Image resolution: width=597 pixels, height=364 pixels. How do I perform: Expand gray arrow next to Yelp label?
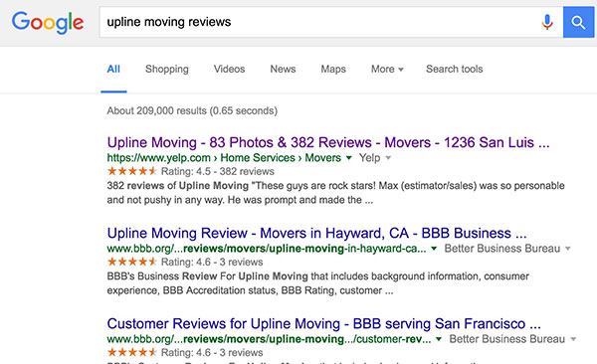[x=388, y=158]
